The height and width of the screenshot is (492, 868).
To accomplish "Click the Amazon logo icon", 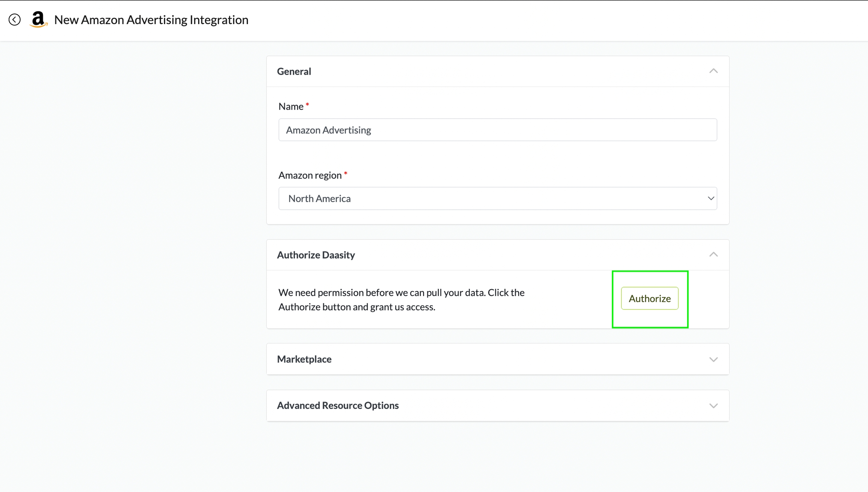I will tap(38, 20).
